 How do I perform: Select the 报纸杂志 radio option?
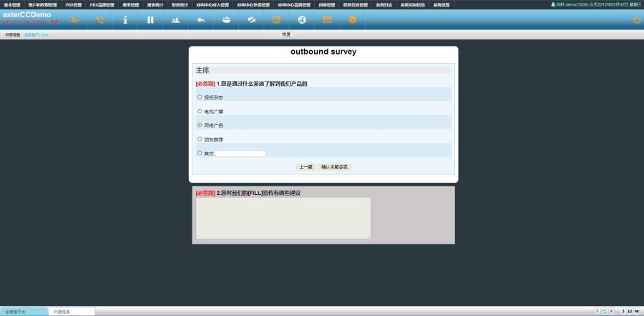click(x=200, y=97)
